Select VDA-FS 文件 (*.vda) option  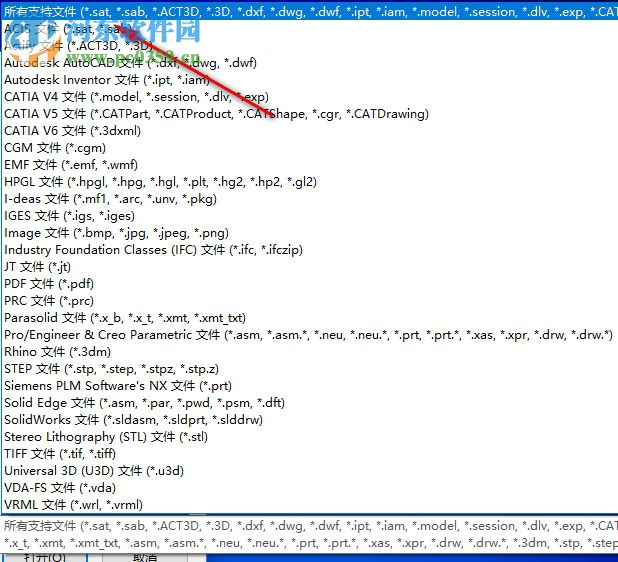tap(310, 488)
